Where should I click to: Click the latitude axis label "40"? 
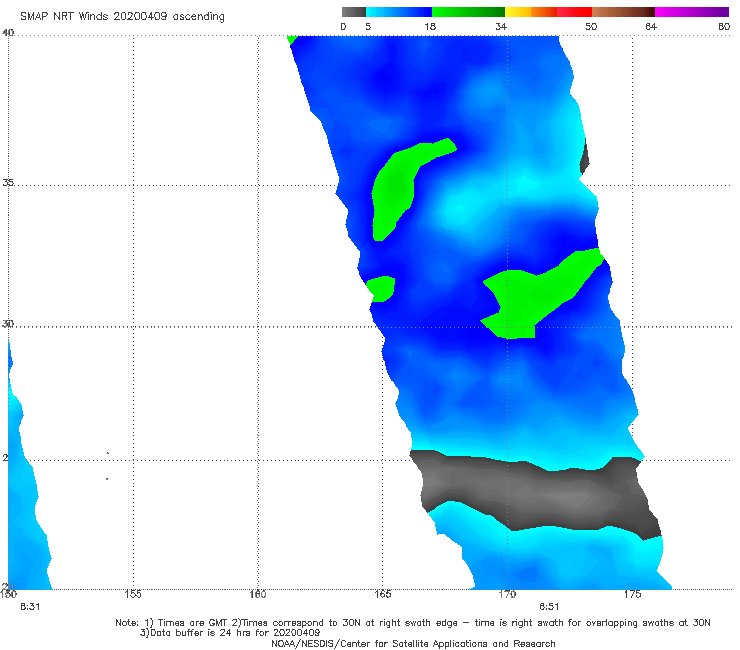pyautogui.click(x=8, y=32)
